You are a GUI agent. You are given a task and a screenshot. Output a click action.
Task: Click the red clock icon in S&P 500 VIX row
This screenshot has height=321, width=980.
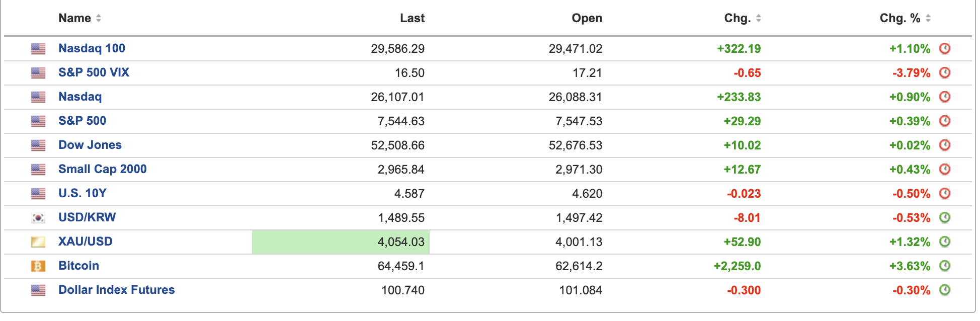tap(945, 72)
